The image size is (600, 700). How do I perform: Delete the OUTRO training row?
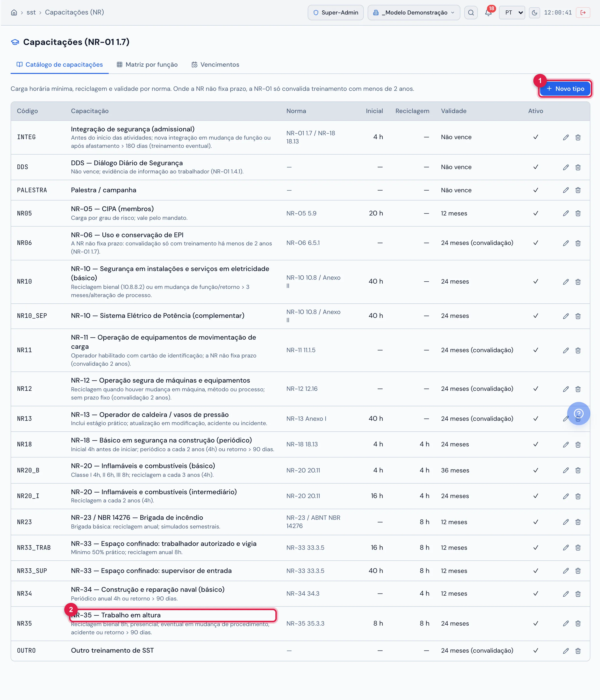578,651
